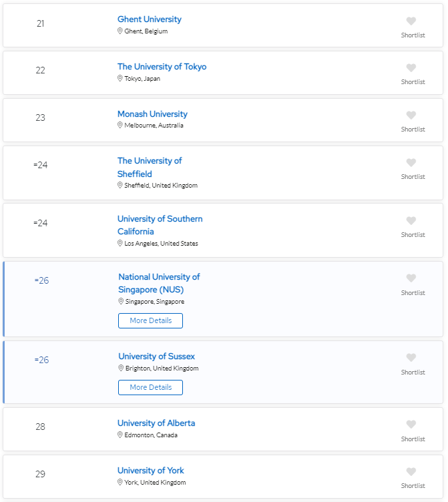Shortlist National University of Singapore

coord(411,278)
